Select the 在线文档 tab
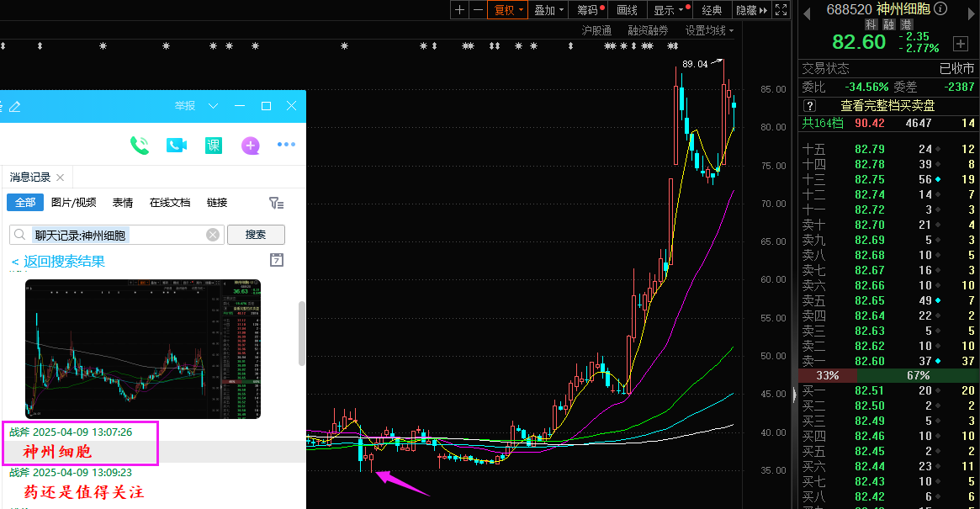980x509 pixels. coord(170,203)
